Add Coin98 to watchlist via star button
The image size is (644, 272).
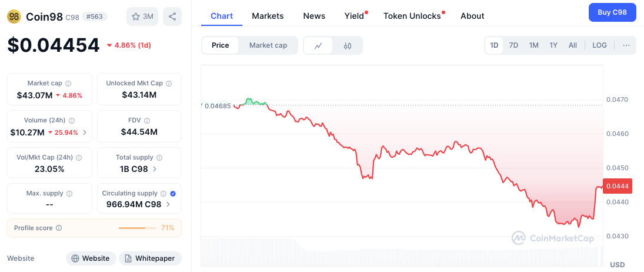pos(142,16)
